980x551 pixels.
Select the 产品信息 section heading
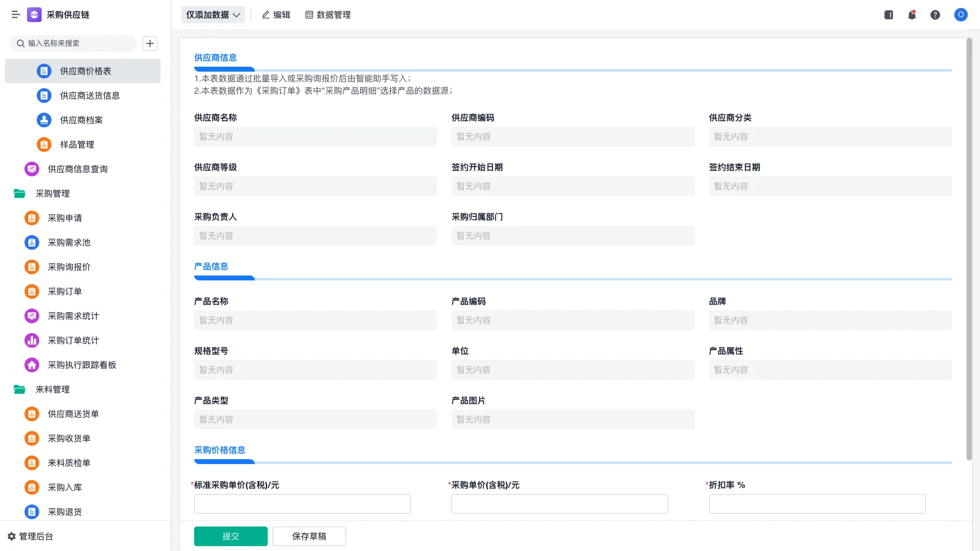[x=211, y=266]
